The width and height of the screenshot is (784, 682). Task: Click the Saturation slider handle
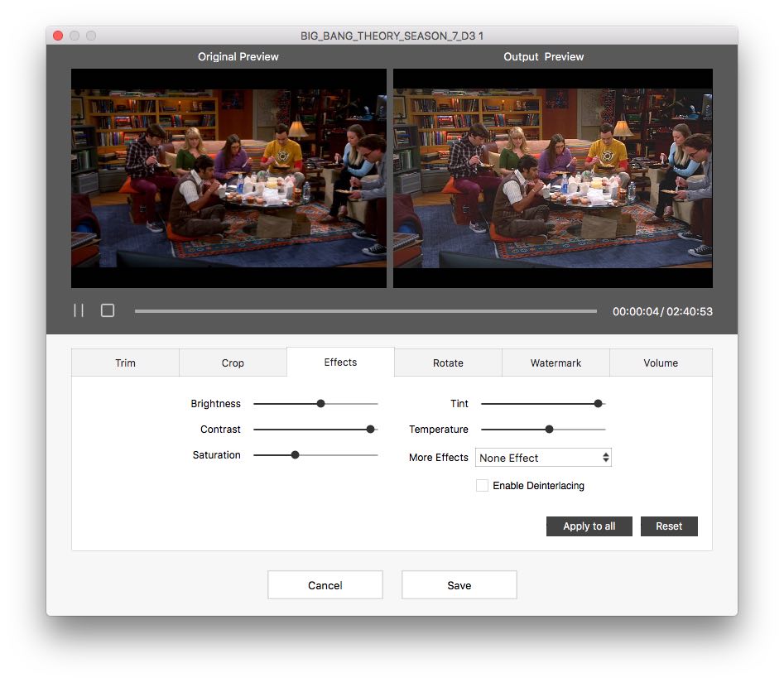click(295, 454)
